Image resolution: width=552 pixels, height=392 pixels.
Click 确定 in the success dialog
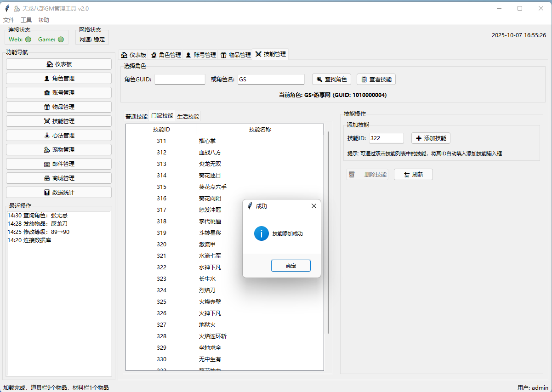coord(290,266)
